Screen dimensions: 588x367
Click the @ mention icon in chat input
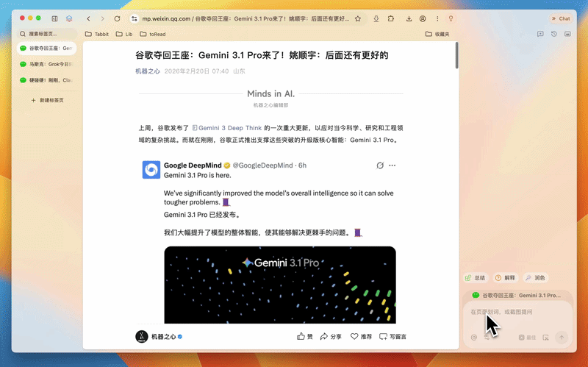point(474,338)
